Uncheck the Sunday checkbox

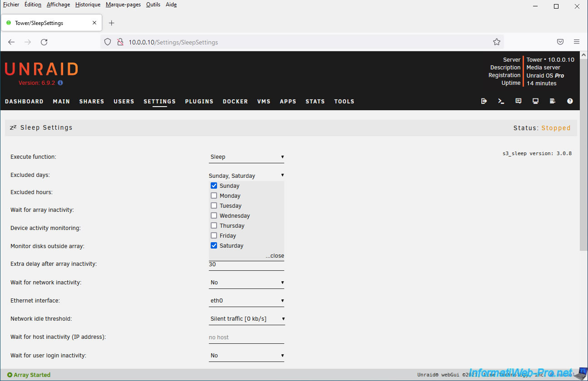point(214,186)
